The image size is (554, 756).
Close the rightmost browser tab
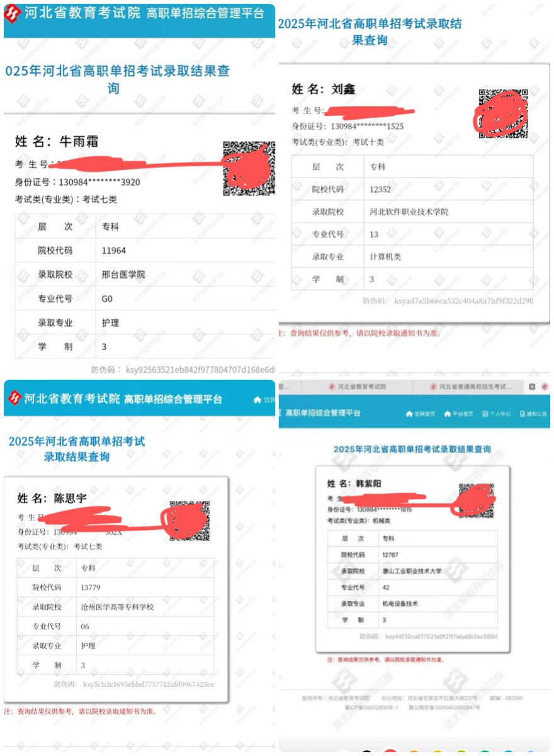(x=531, y=385)
